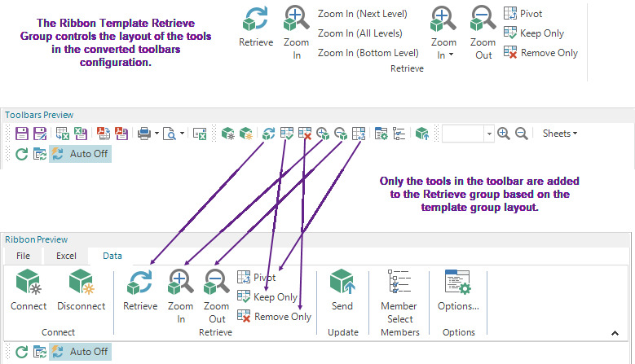Click magnifier minus zoom icon beside Sheets
Screen dimensions: 635x364
521,134
